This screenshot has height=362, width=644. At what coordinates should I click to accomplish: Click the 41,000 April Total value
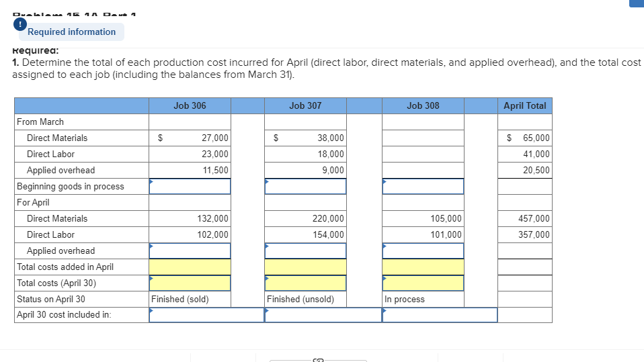pyautogui.click(x=536, y=154)
